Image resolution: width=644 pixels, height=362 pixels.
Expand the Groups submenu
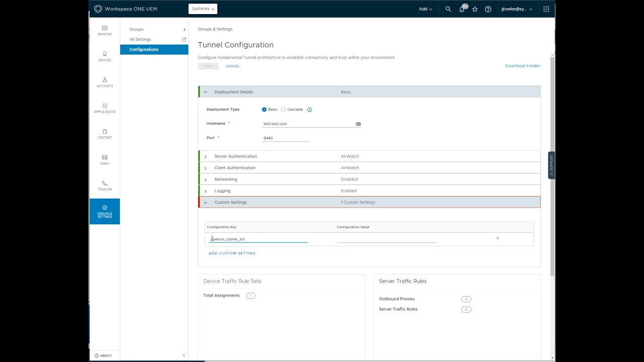point(154,29)
